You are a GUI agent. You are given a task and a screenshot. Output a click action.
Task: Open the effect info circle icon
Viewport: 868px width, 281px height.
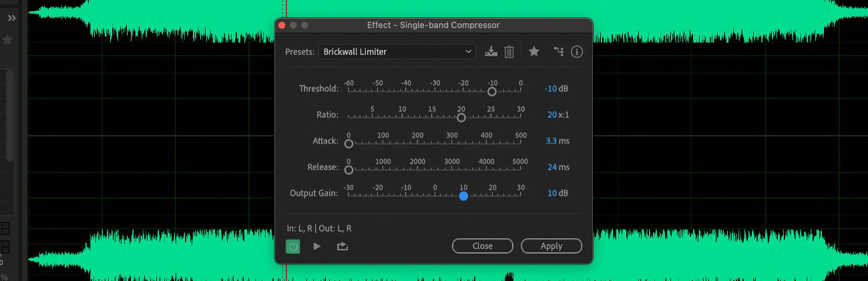click(x=578, y=51)
